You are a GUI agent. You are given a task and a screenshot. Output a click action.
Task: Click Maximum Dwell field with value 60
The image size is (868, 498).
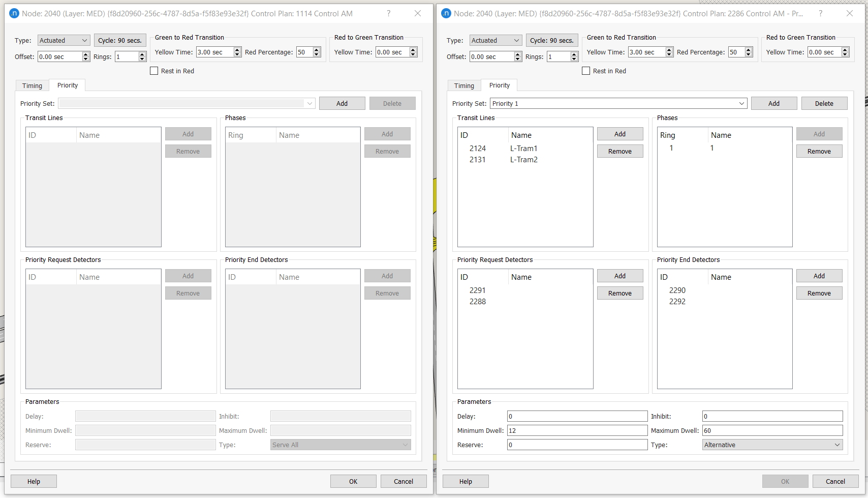tap(772, 431)
